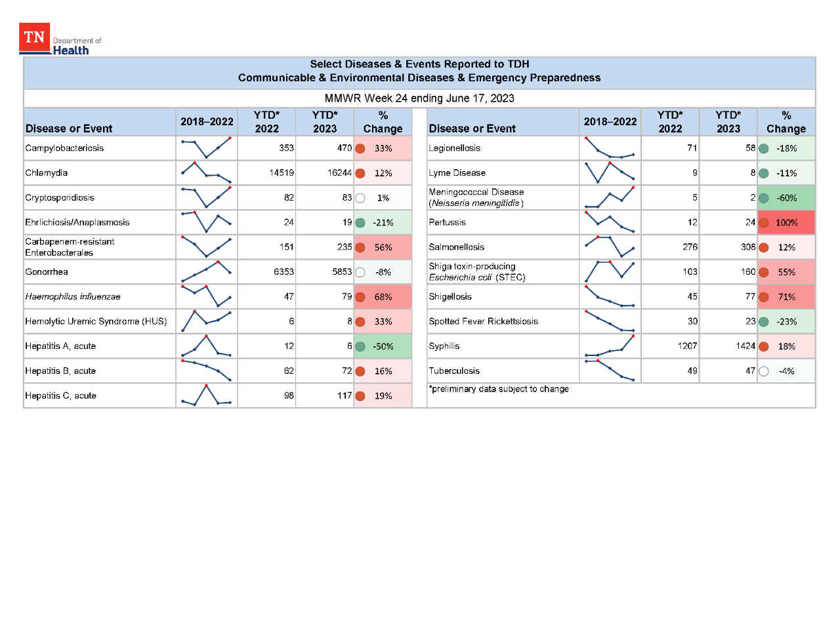This screenshot has width=840, height=644.
Task: Open the Lyme Disease entry
Action: pyautogui.click(x=457, y=172)
